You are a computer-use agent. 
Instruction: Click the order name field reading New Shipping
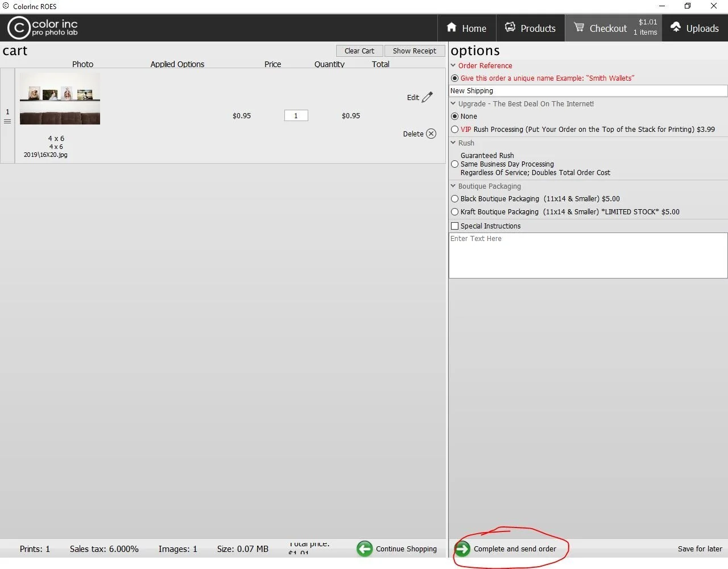[588, 91]
